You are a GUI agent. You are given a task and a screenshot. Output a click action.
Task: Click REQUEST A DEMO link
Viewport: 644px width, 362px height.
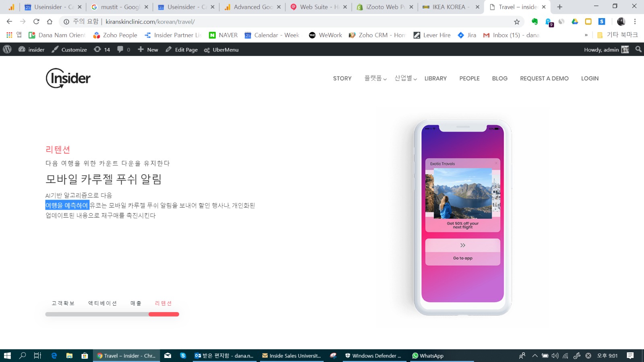click(544, 78)
